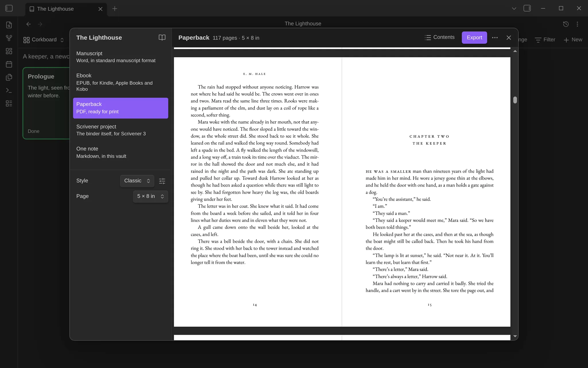Image resolution: width=588 pixels, height=368 pixels.
Task: Select the Scrivener project format
Action: tap(121, 130)
